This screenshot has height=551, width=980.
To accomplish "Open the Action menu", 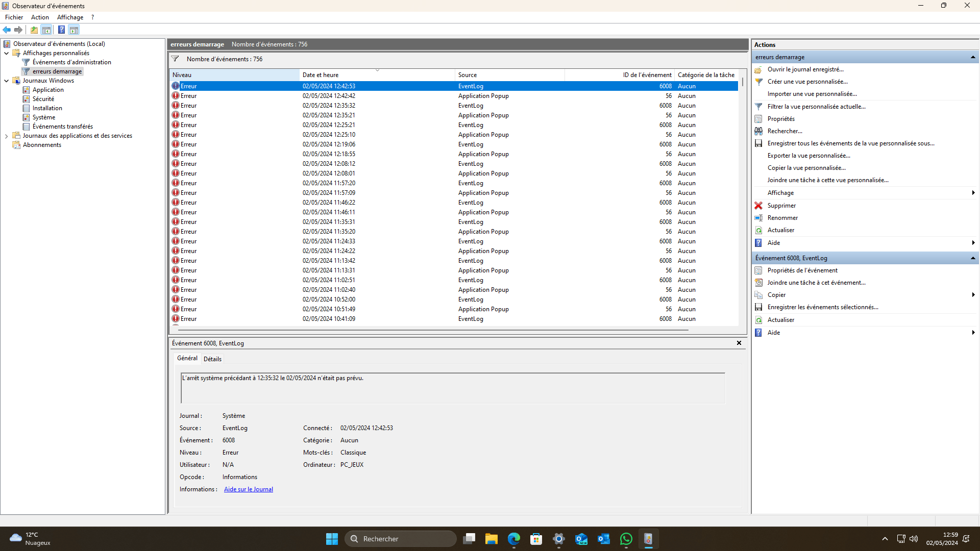I will tap(40, 17).
